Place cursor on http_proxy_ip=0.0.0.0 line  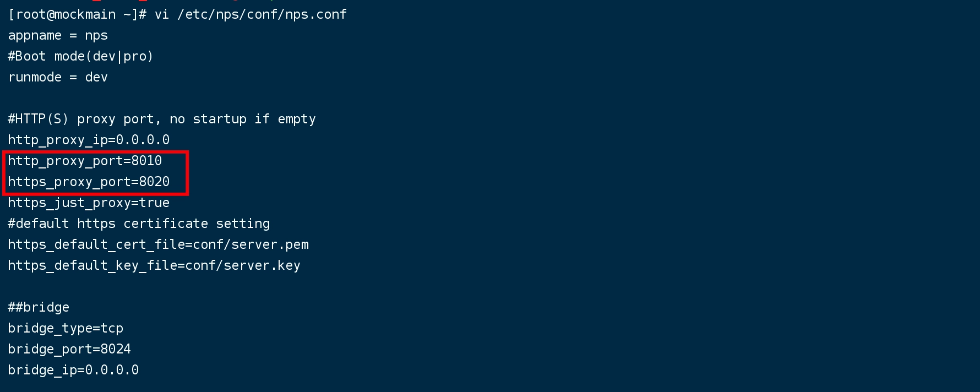point(89,140)
